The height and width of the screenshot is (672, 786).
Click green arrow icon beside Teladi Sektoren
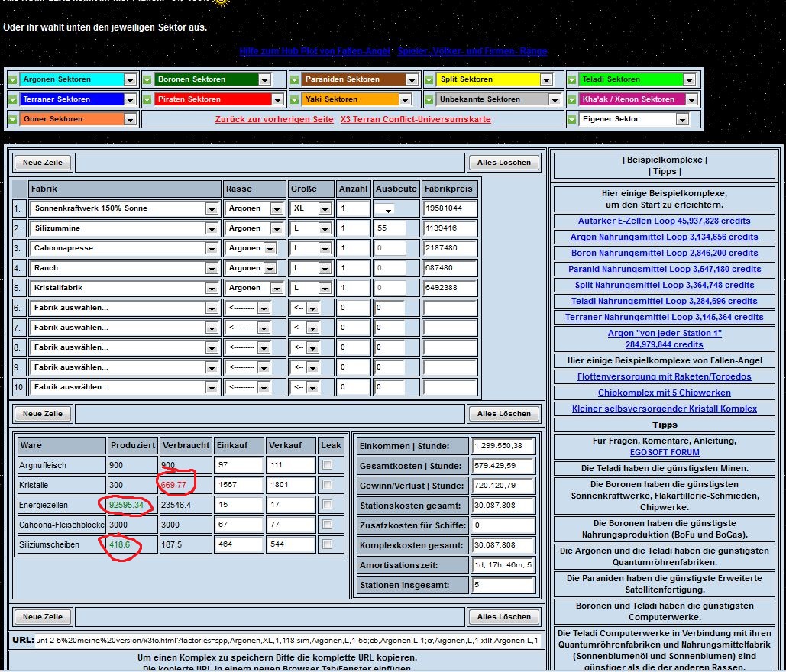pyautogui.click(x=571, y=80)
